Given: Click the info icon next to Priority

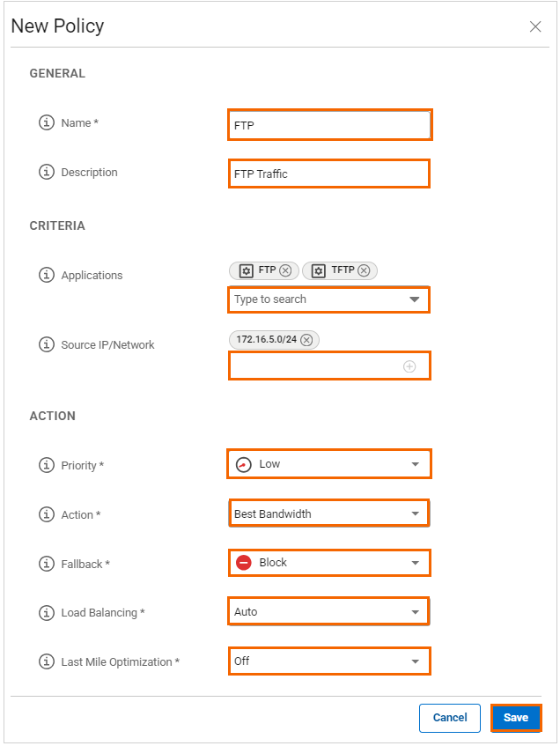Looking at the screenshot, I should (48, 465).
